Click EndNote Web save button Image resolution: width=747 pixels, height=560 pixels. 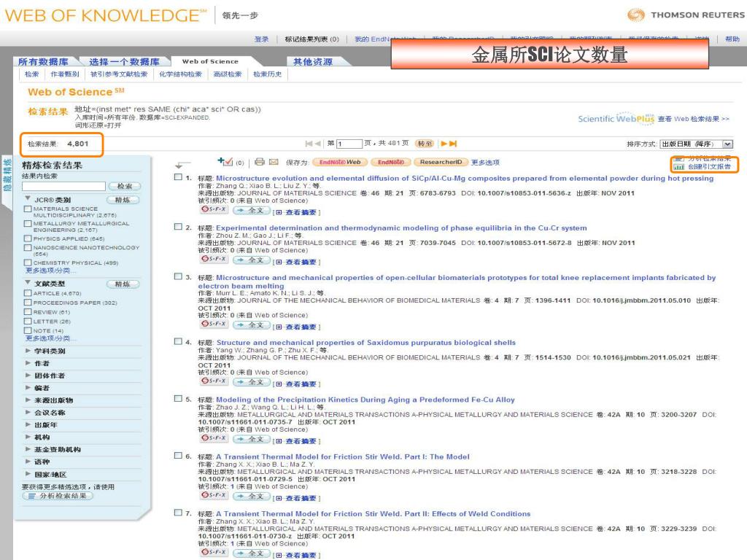coord(340,162)
